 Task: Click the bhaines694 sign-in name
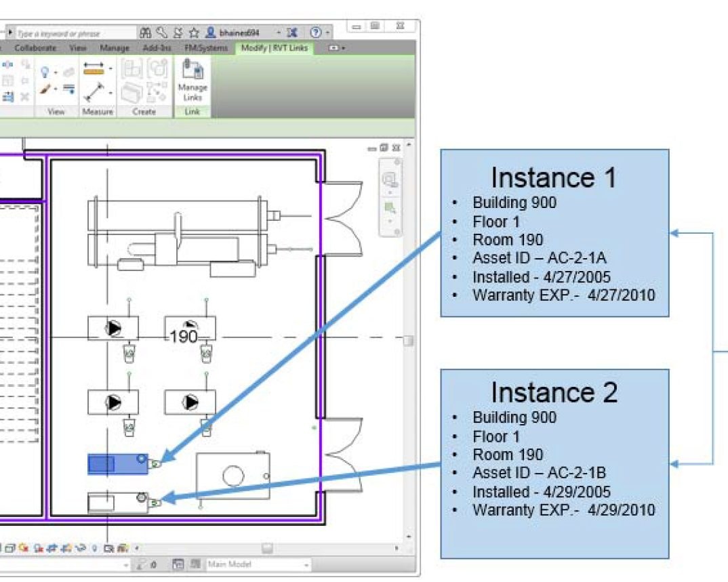pos(239,33)
